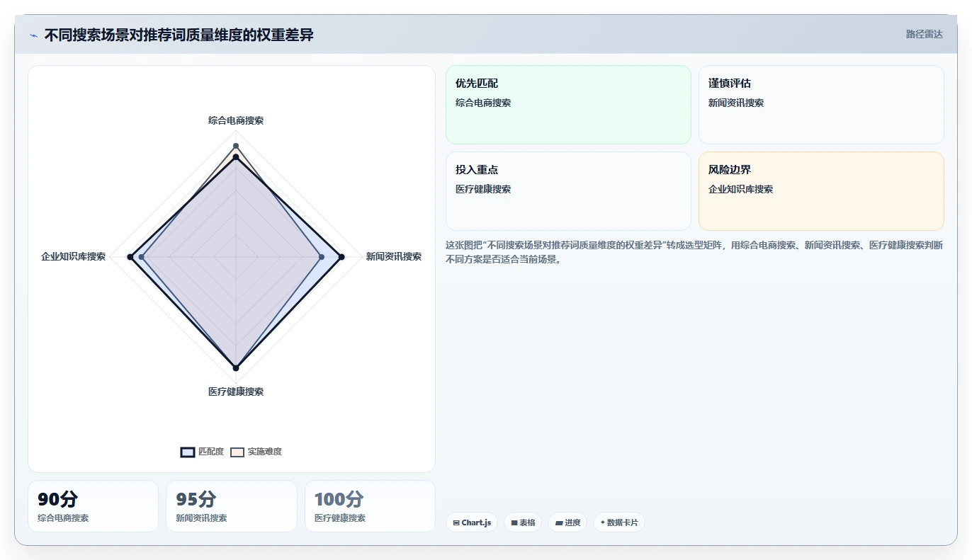Screen dimensions: 972x560
Task: Select the 表格 tag
Action: tap(523, 522)
